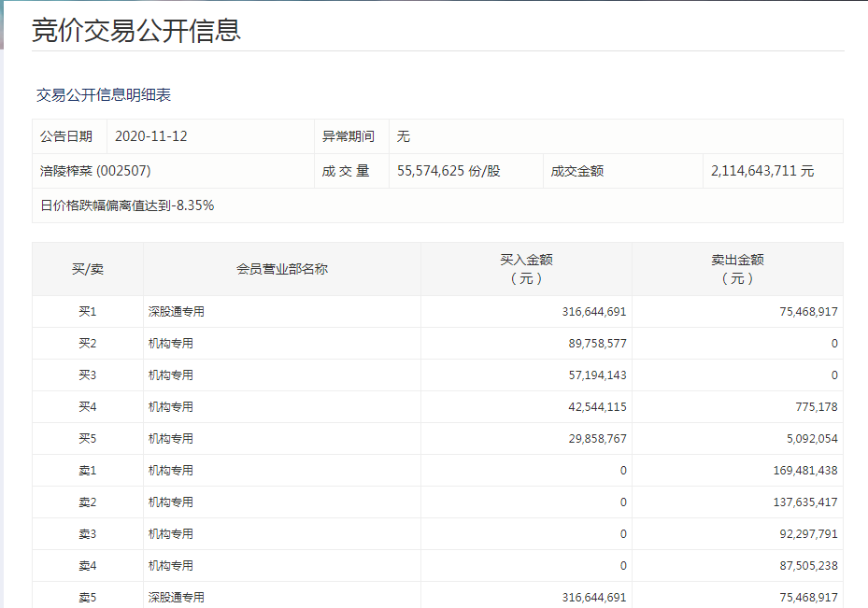Select the 交易公开信息明细表 subtitle
The image size is (868, 608).
104,94
